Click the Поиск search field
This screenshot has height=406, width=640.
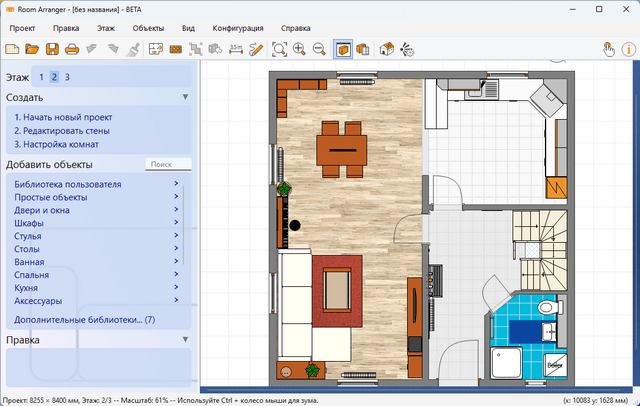click(167, 164)
